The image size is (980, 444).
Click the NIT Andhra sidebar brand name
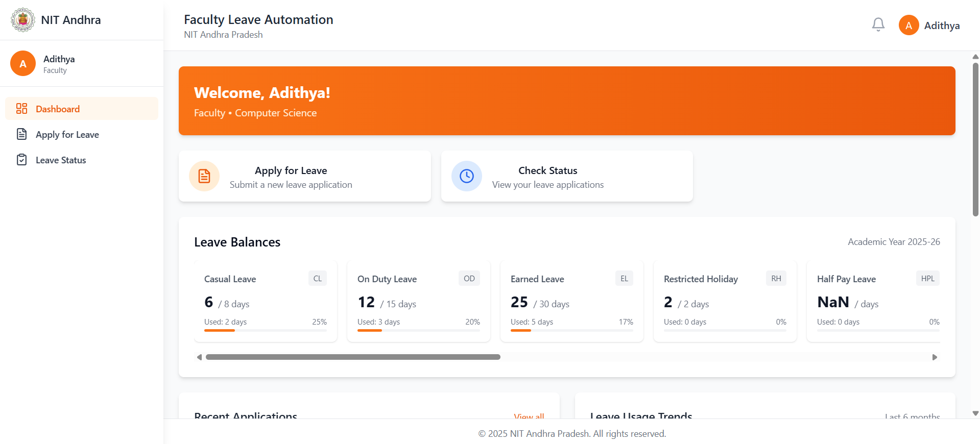click(x=71, y=20)
